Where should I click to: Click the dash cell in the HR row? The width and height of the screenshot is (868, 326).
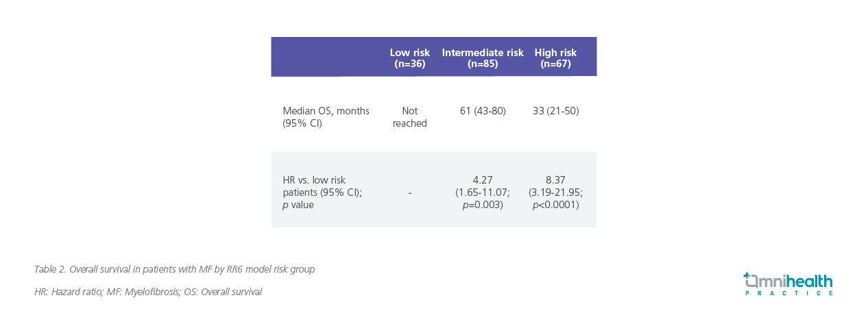[x=409, y=193]
